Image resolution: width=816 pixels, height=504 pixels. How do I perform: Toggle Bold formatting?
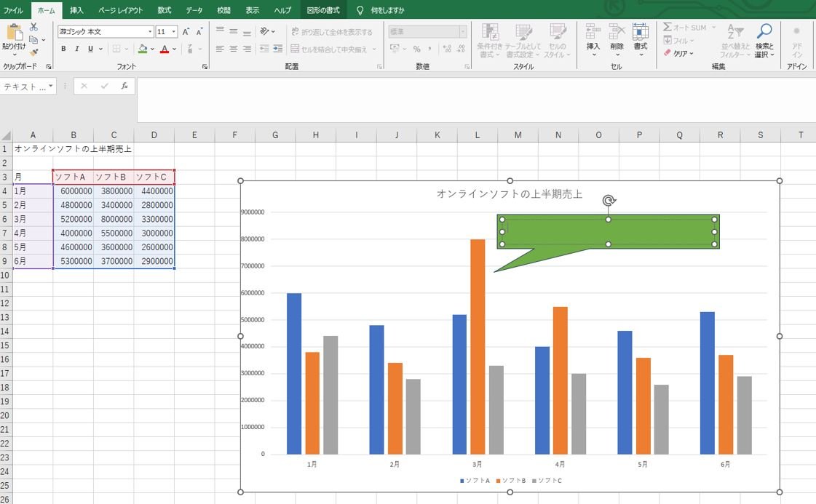[63, 49]
